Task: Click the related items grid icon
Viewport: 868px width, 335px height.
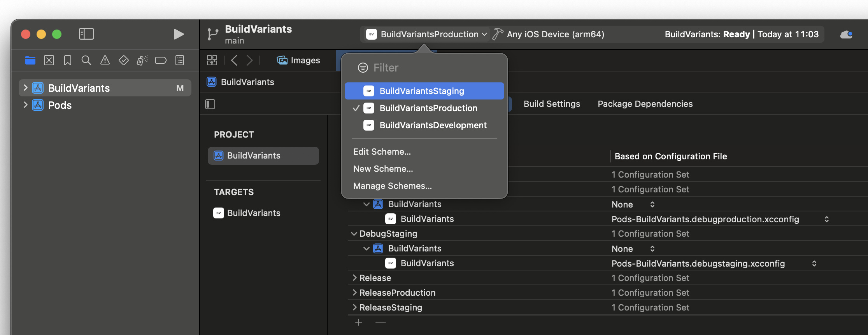Action: 212,60
